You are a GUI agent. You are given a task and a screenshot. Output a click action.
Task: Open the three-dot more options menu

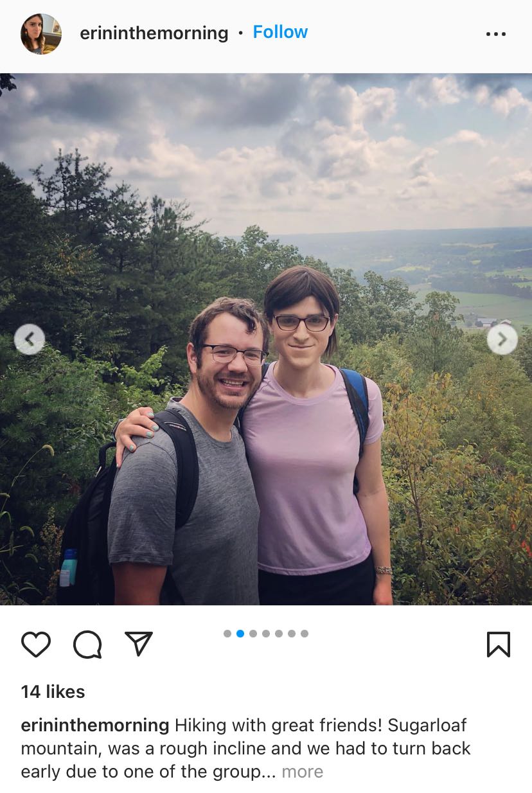point(496,34)
